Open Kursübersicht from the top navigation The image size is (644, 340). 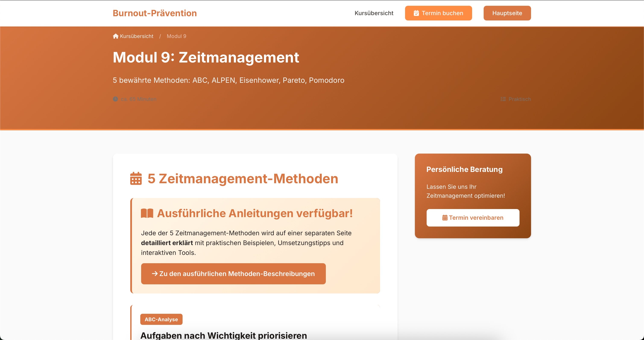[374, 13]
